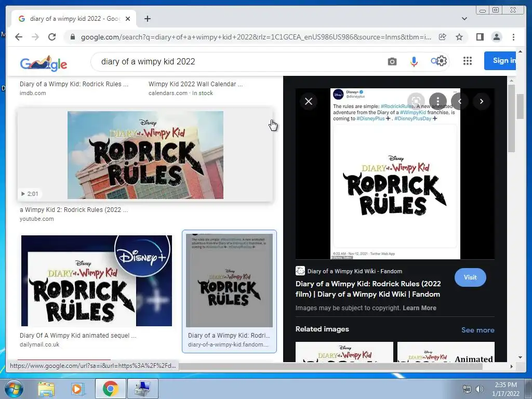
Task: Open first related image thumbnail
Action: [x=344, y=352]
